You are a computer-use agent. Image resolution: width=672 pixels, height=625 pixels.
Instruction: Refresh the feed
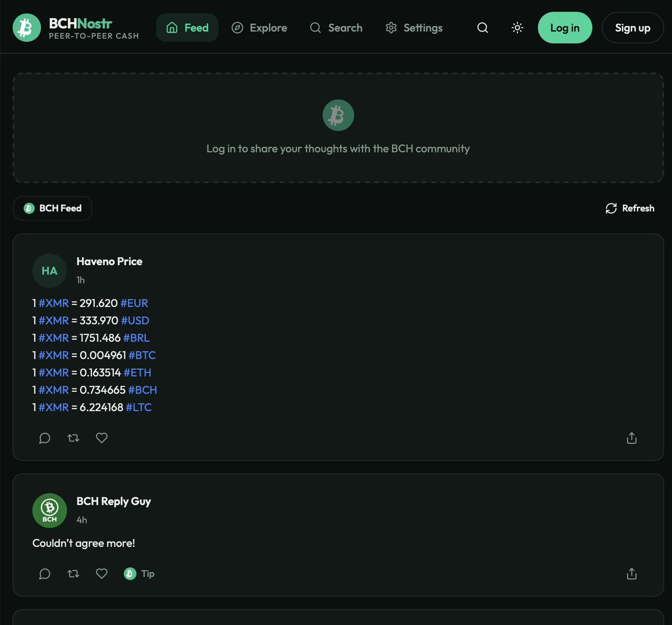pos(629,209)
